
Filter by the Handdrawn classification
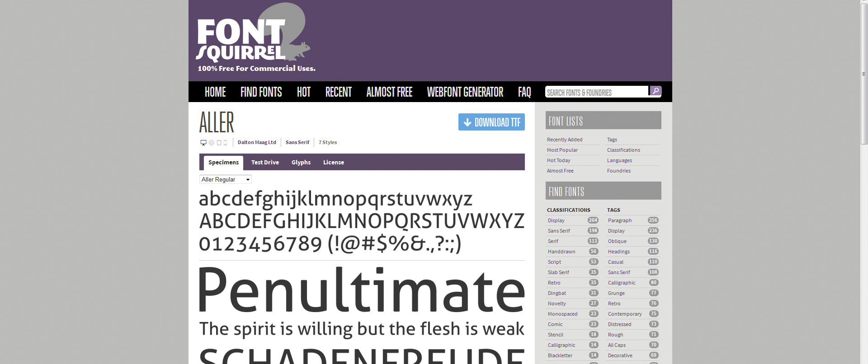click(561, 252)
